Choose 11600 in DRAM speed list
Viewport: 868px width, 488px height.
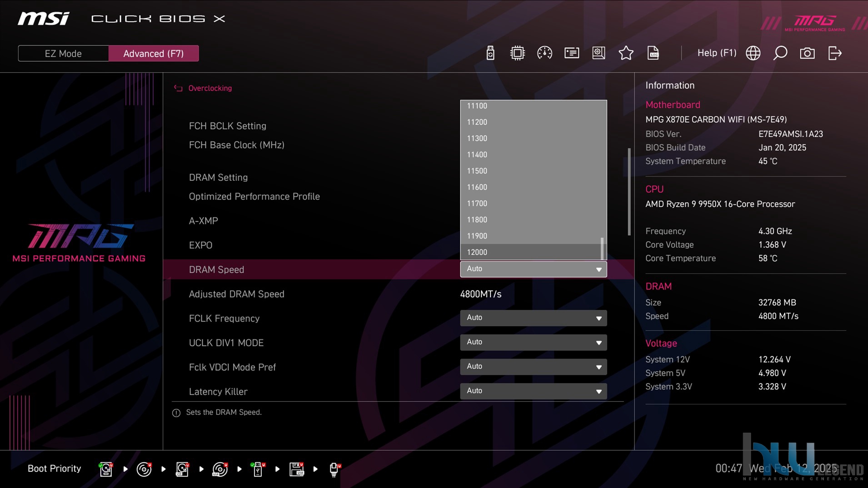(x=531, y=187)
